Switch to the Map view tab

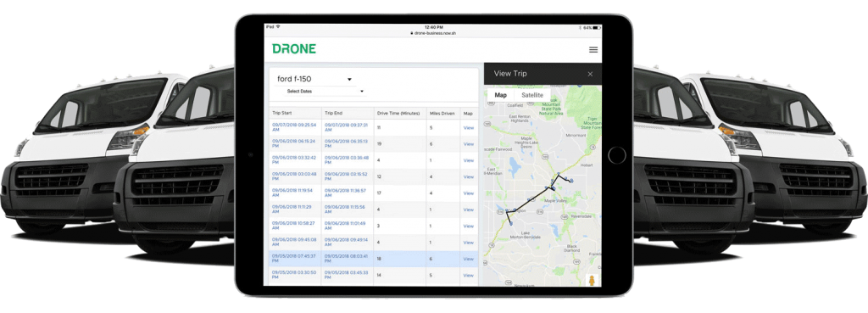(500, 95)
